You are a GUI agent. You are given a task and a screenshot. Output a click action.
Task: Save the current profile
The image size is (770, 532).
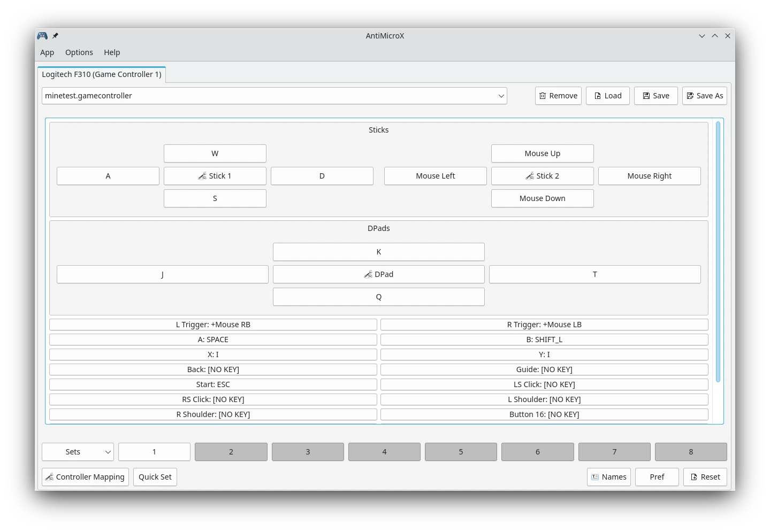coord(656,96)
